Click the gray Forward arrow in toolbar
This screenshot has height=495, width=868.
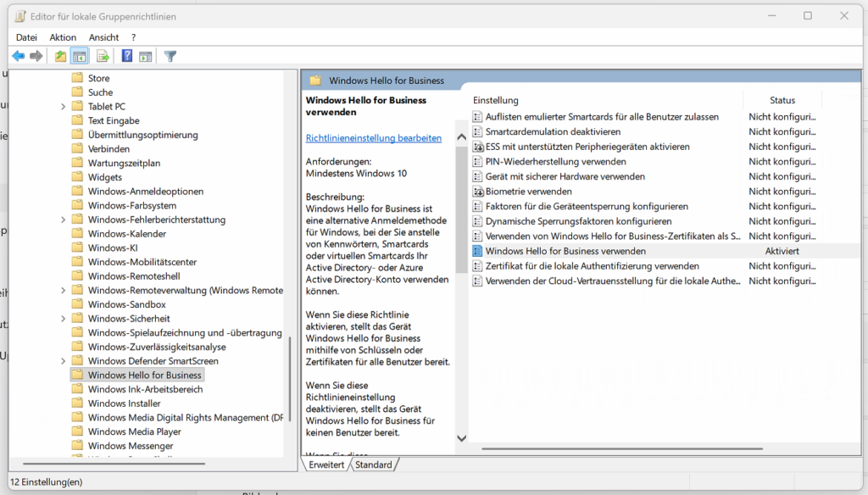pos(36,56)
